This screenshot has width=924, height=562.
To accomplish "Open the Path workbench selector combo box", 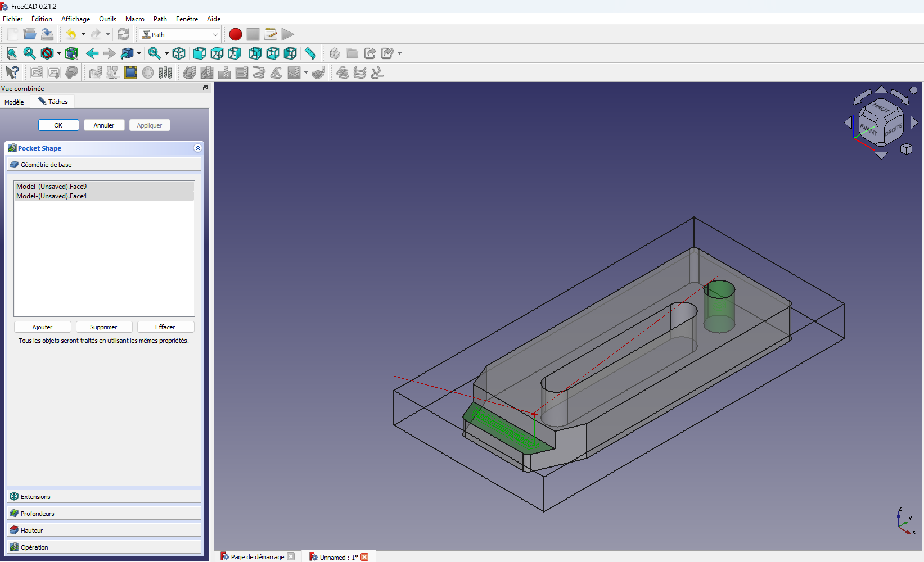I will point(180,34).
